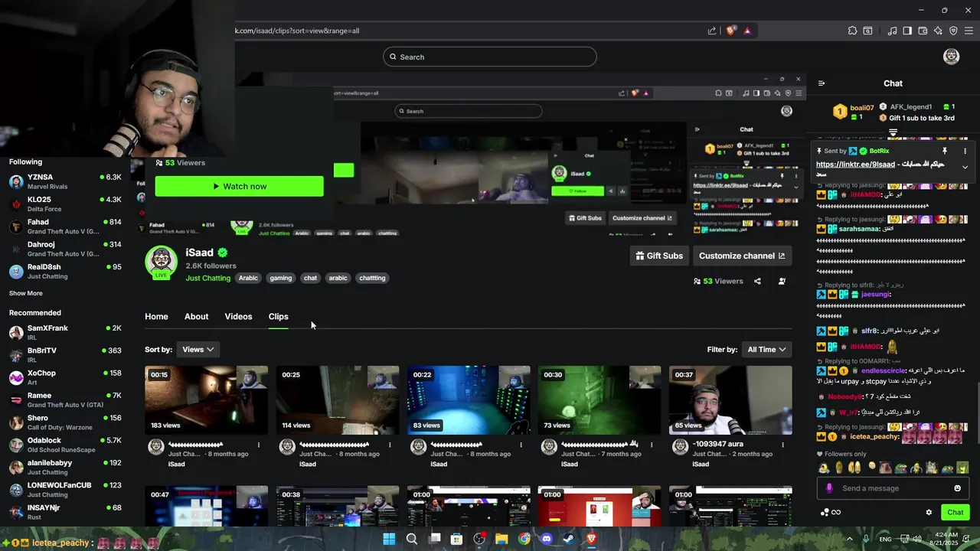Open the browser hamburger menu
The width and height of the screenshot is (980, 551).
(x=969, y=31)
